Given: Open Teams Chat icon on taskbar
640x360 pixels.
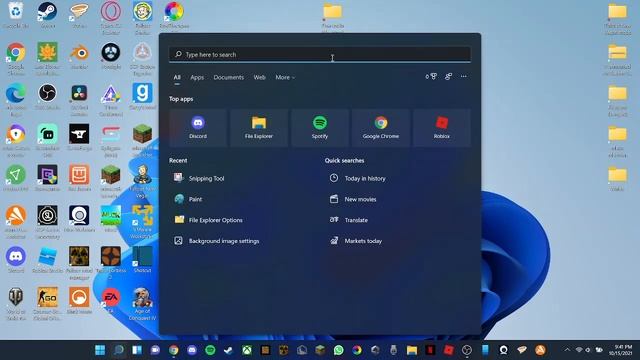Looking at the screenshot, I should pos(155,350).
